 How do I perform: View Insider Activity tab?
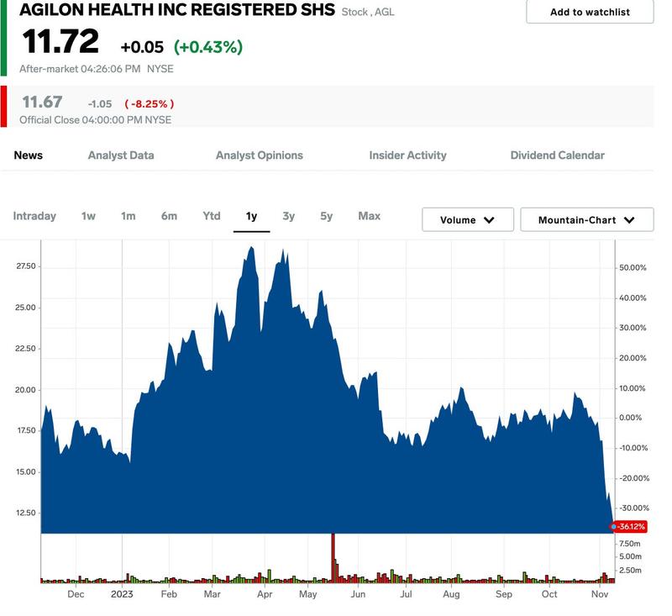click(407, 155)
